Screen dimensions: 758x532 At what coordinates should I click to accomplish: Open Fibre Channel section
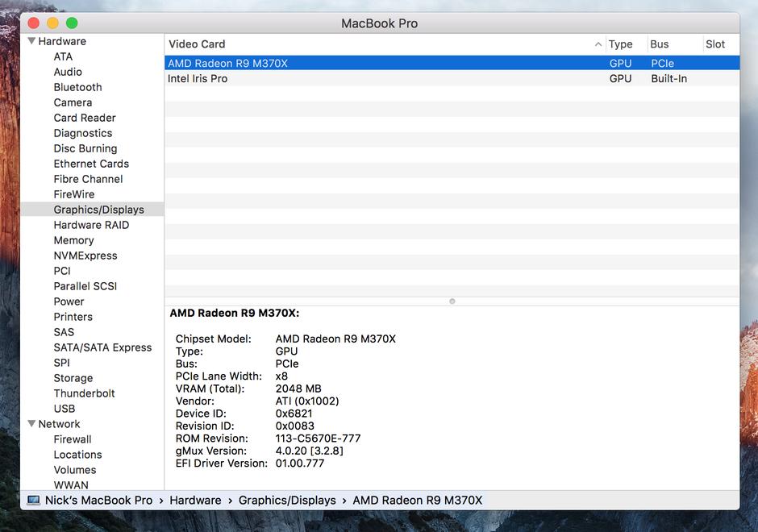pos(89,179)
